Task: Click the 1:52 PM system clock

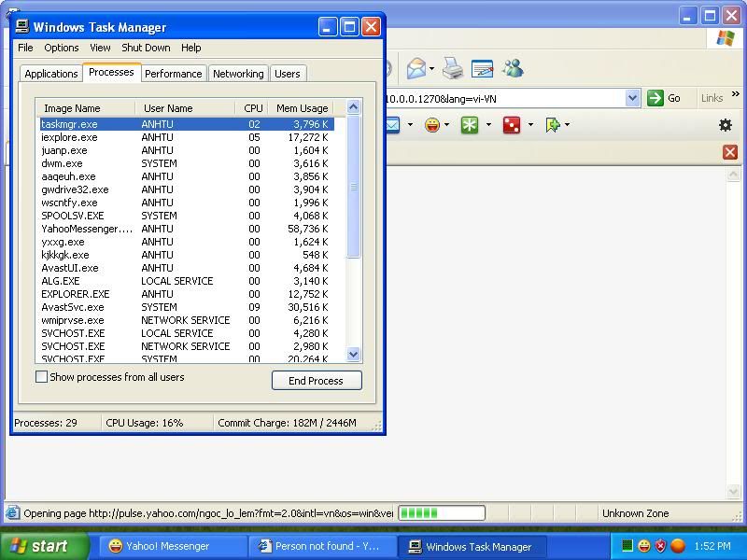Action: click(x=712, y=546)
